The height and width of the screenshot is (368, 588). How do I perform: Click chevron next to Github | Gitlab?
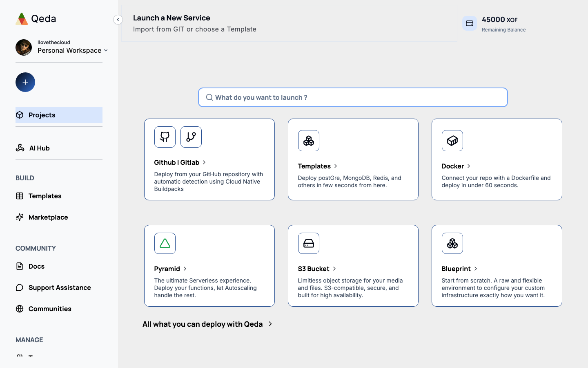click(204, 162)
